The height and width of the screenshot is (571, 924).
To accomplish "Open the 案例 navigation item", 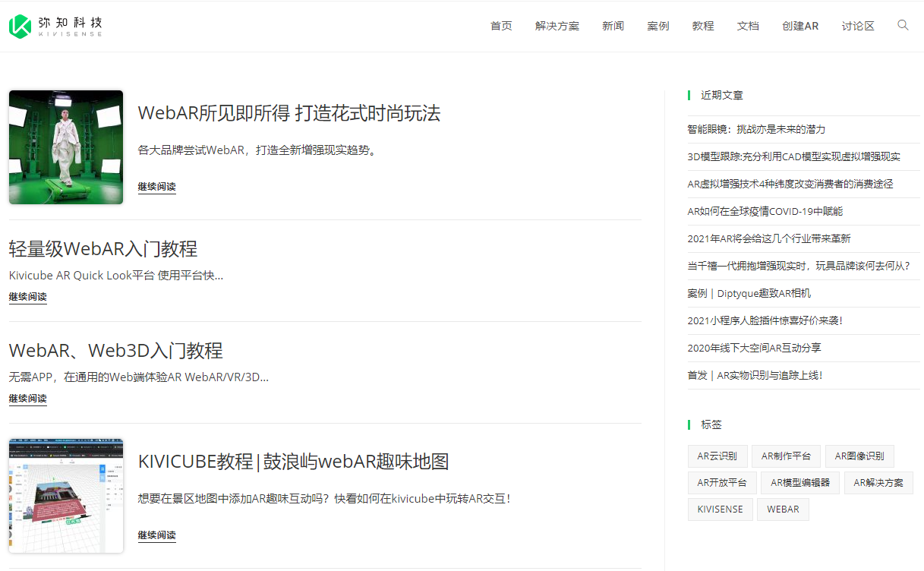I will [658, 26].
